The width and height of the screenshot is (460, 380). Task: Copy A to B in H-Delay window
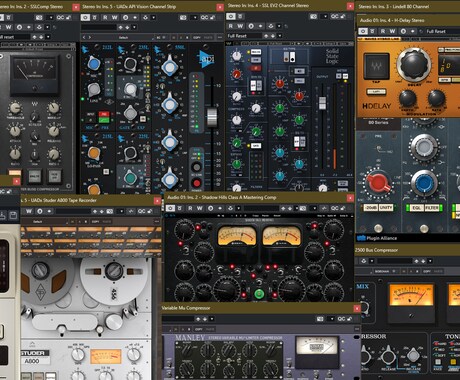click(413, 31)
